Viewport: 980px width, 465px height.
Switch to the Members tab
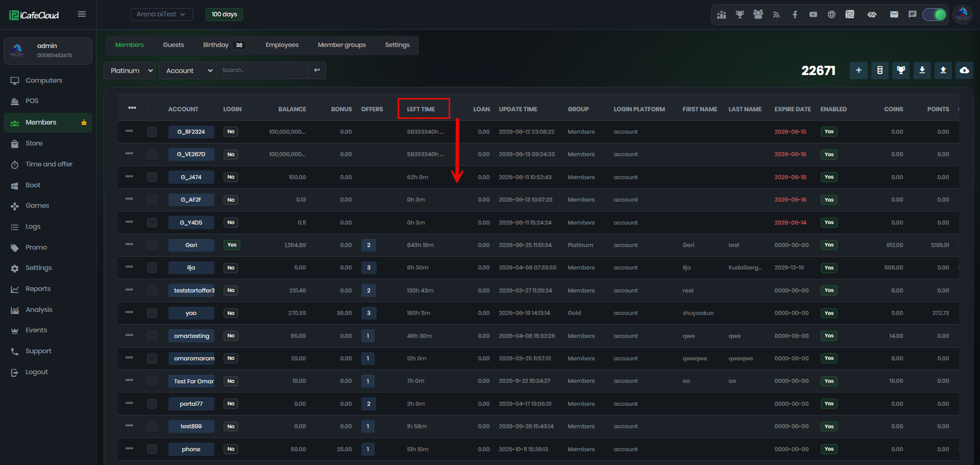tap(130, 45)
